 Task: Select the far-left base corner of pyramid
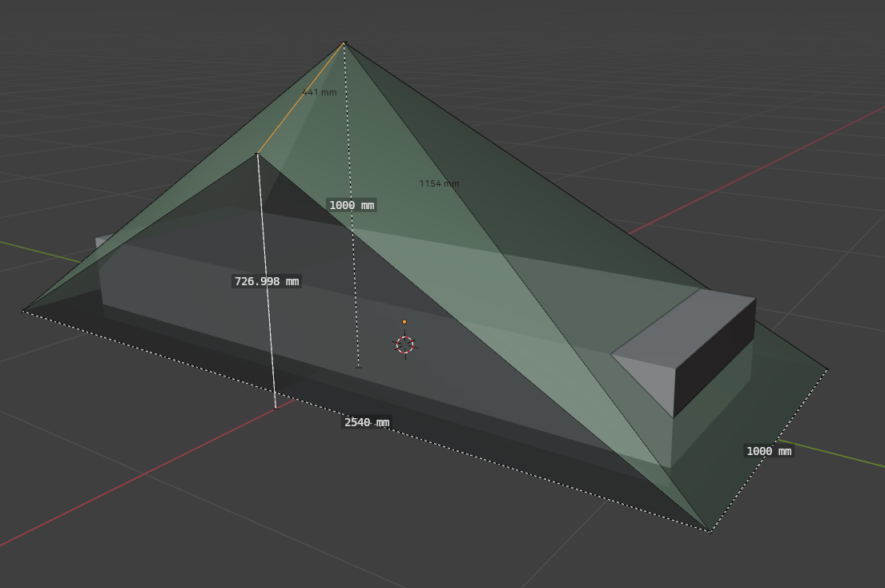click(x=23, y=311)
